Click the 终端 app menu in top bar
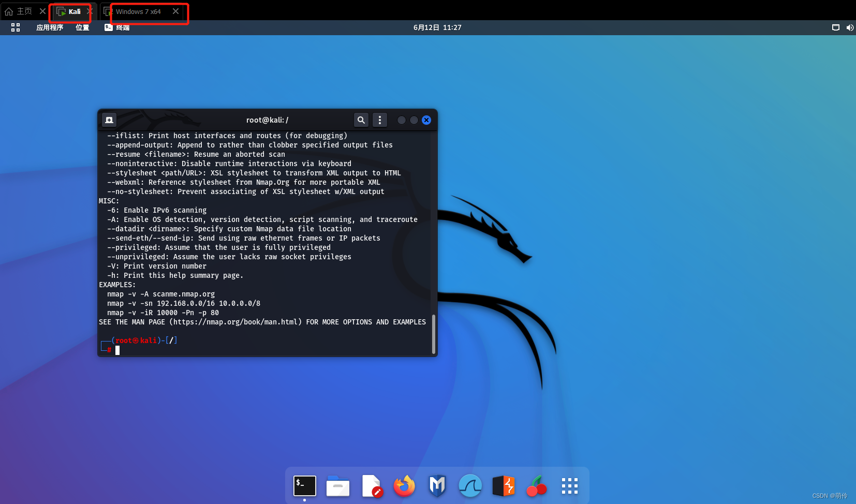 117,27
